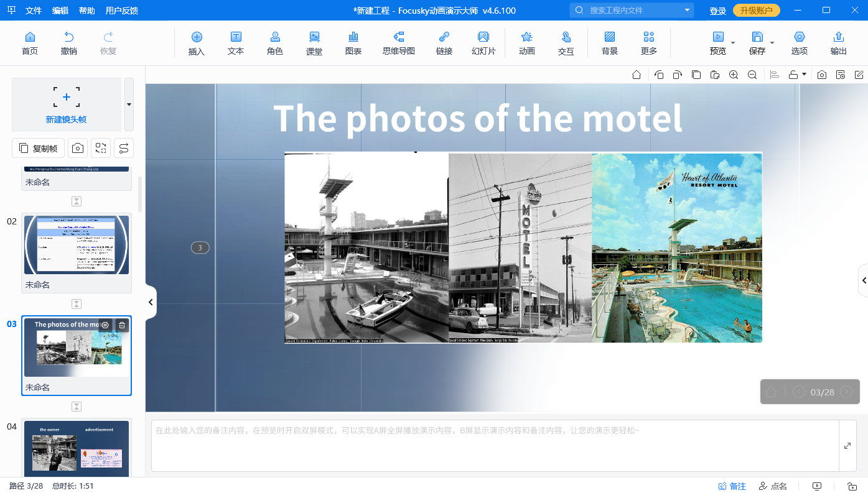
Task: Click the 撤销 (Undo) toolbar button
Action: (x=69, y=44)
